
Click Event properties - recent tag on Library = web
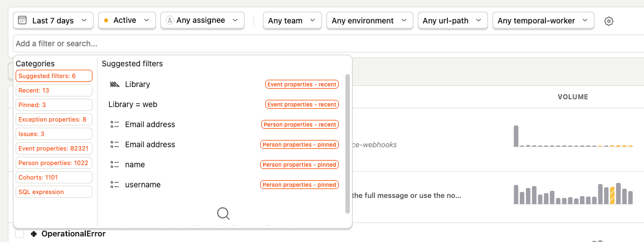[301, 104]
